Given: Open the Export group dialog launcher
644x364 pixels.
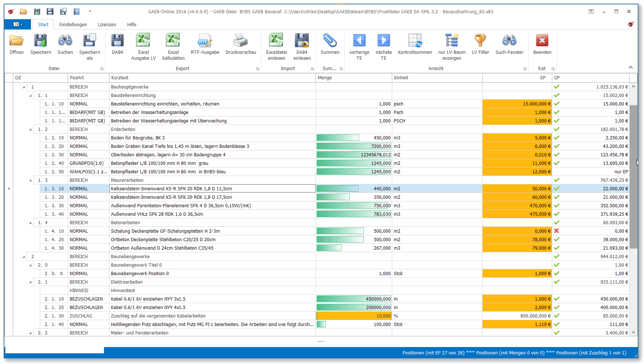Looking at the screenshot, I should pos(258,69).
